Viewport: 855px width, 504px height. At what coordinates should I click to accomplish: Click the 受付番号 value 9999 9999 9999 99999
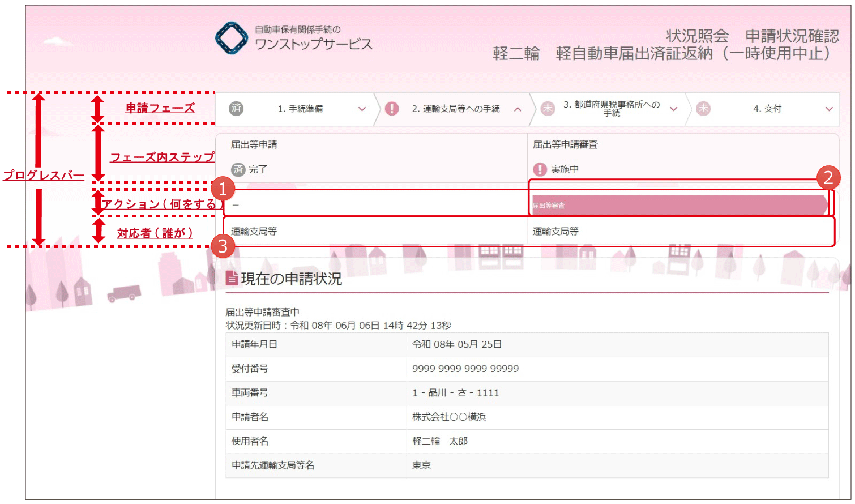click(x=465, y=369)
